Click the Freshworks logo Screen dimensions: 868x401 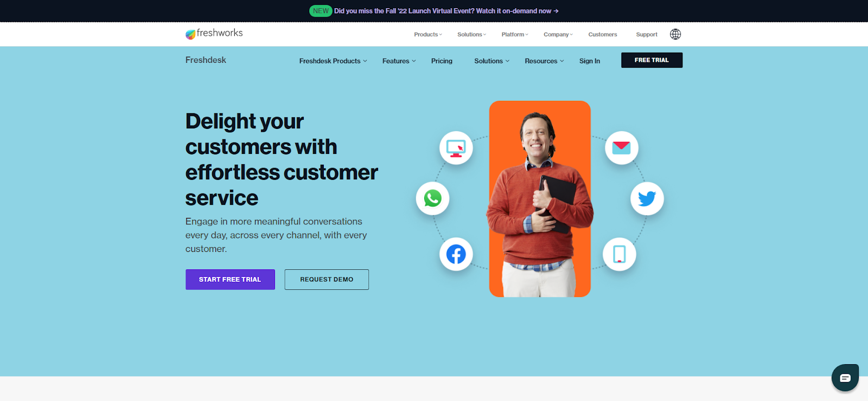214,34
